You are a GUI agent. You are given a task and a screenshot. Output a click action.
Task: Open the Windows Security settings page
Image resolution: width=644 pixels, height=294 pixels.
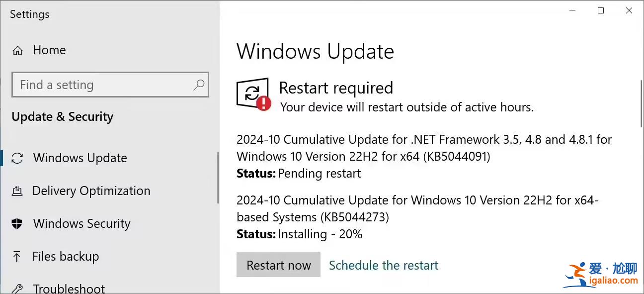(x=81, y=223)
